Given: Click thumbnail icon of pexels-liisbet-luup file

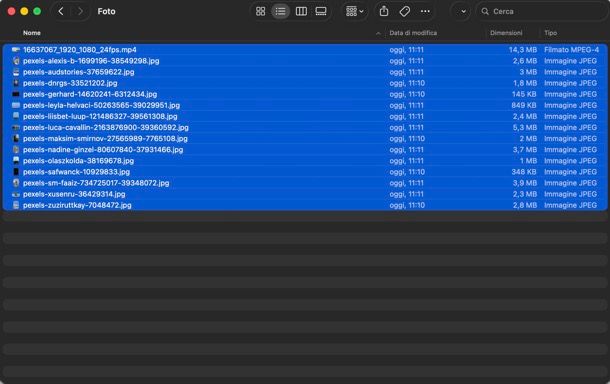Looking at the screenshot, I should click(16, 116).
